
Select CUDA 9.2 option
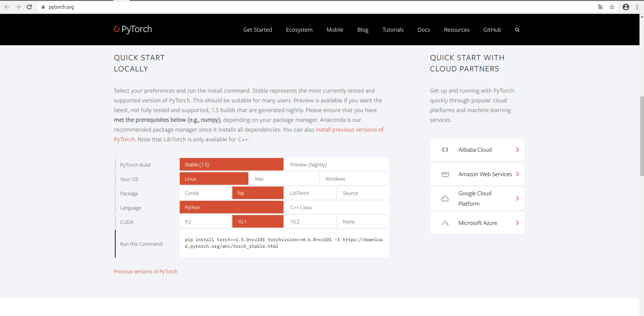pyautogui.click(x=205, y=221)
